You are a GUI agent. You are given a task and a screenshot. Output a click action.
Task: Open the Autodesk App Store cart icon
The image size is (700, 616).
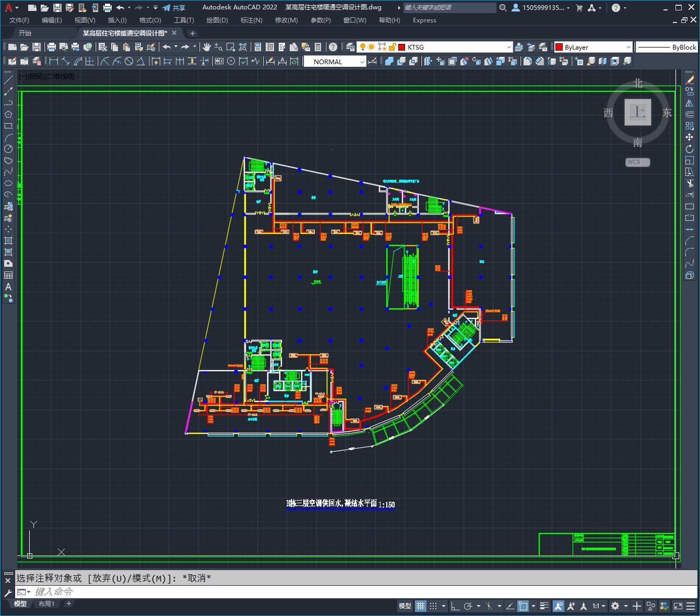tap(579, 8)
